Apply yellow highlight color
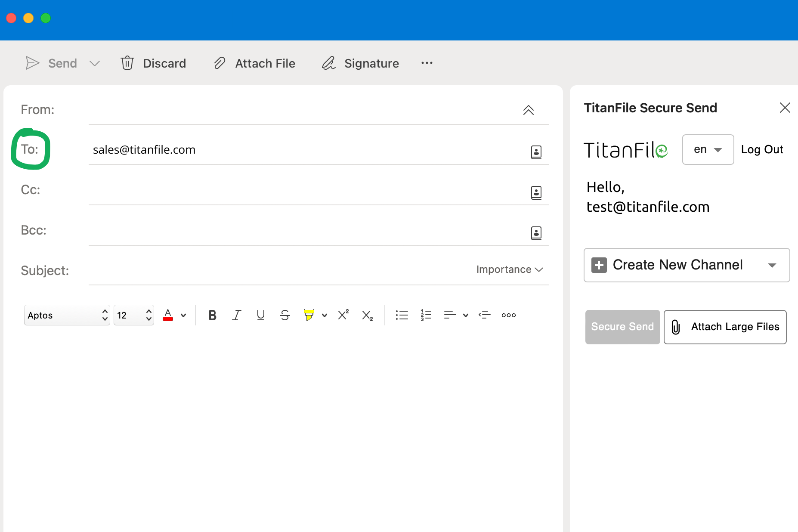This screenshot has width=798, height=532. (x=309, y=315)
